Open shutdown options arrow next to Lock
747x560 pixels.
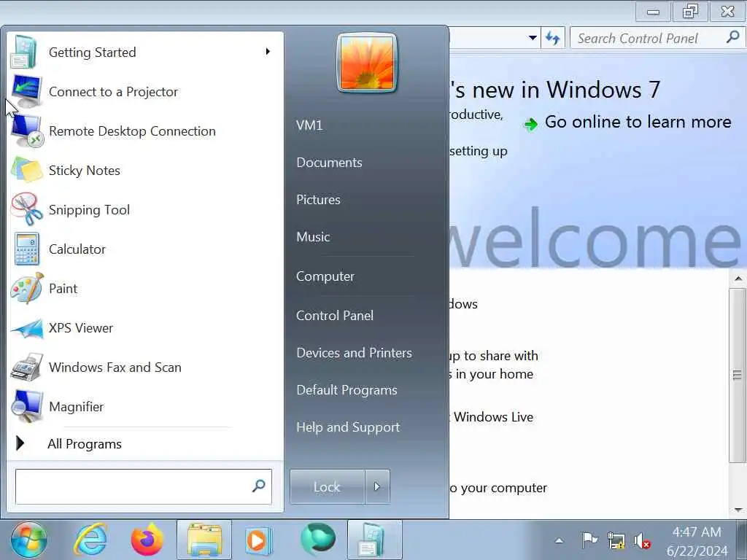point(377,486)
